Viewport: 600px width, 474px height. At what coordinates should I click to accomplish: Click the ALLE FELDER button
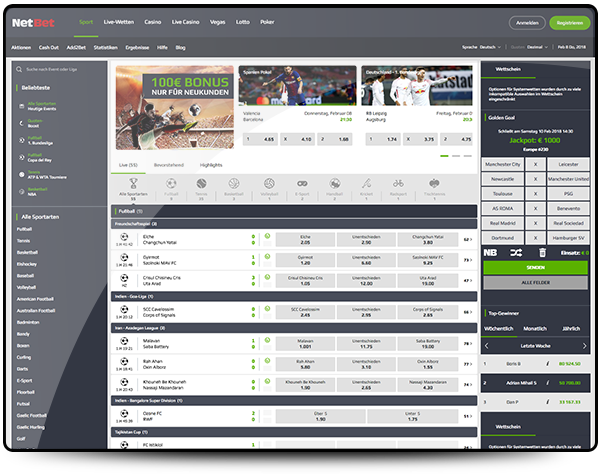pyautogui.click(x=535, y=282)
